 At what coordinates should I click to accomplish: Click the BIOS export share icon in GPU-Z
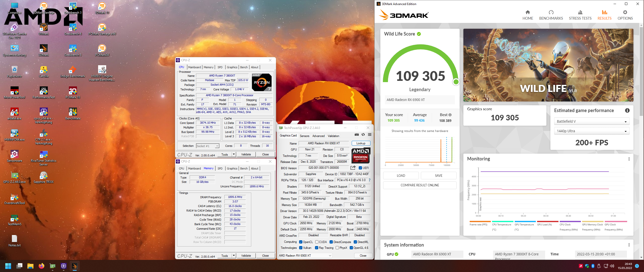(x=353, y=168)
